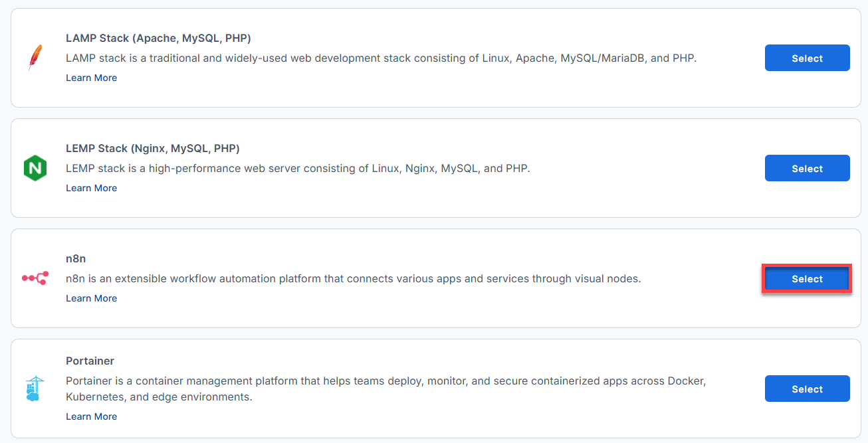The height and width of the screenshot is (443, 868).
Task: Open Learn More link for LAMP Stack
Action: pyautogui.click(x=91, y=78)
